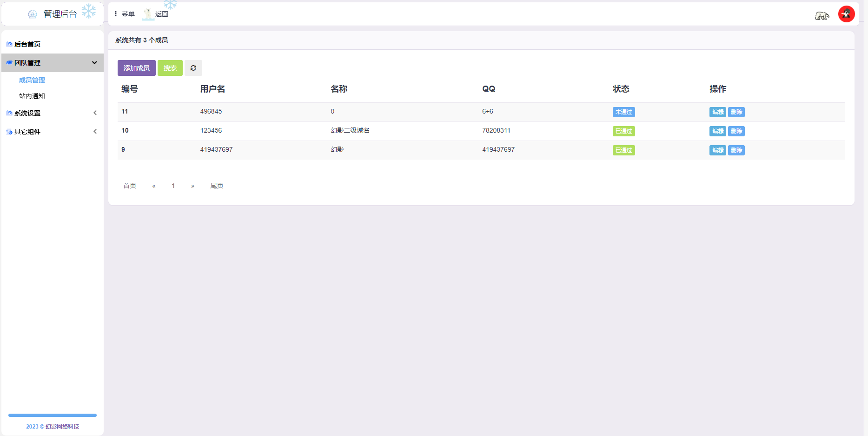
Task: Click the 后台首页 sidebar icon
Action: tap(9, 44)
